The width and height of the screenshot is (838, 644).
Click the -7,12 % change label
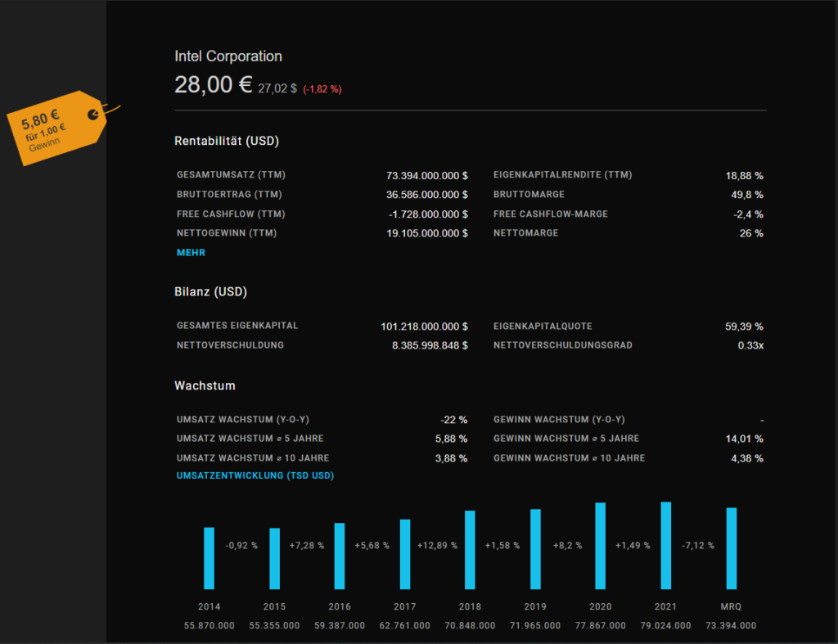click(x=698, y=546)
